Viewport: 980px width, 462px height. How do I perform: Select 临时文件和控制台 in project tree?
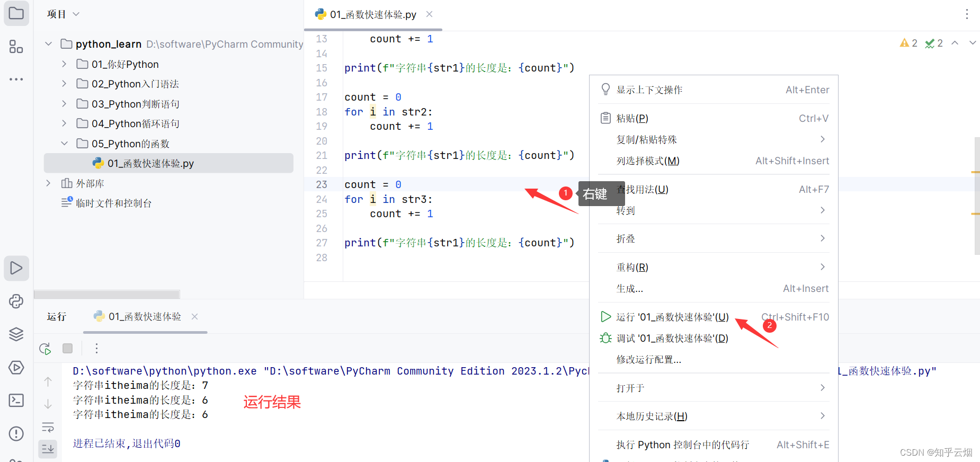106,203
